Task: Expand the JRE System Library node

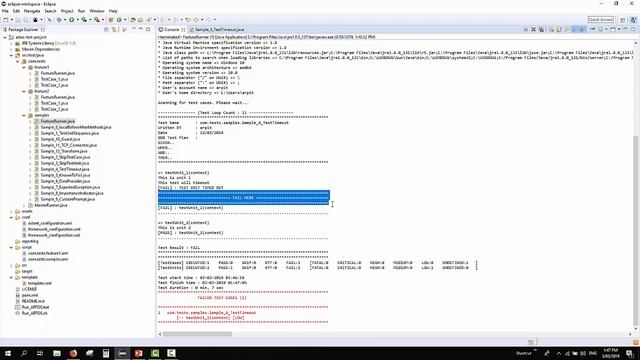Action: click(x=11, y=43)
